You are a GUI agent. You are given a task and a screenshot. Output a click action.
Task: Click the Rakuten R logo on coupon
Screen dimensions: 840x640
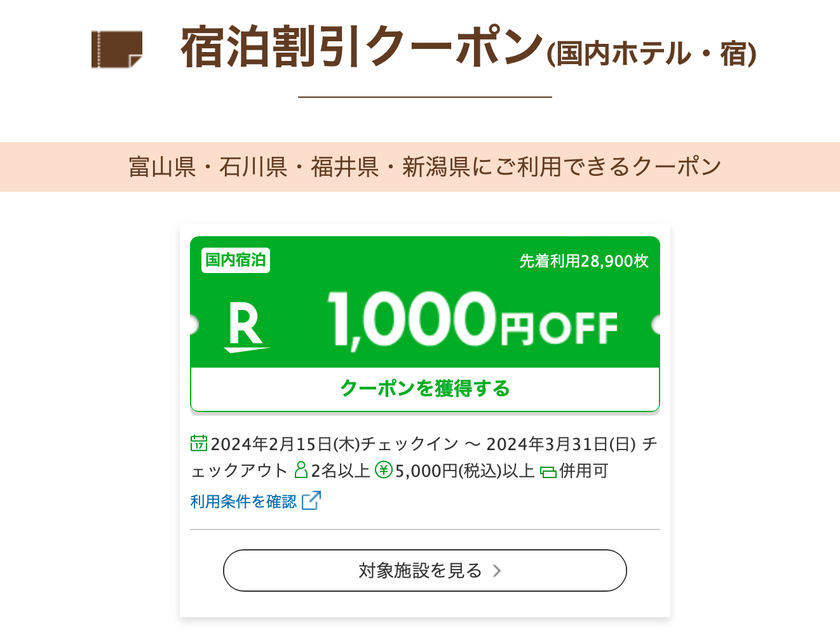[247, 328]
